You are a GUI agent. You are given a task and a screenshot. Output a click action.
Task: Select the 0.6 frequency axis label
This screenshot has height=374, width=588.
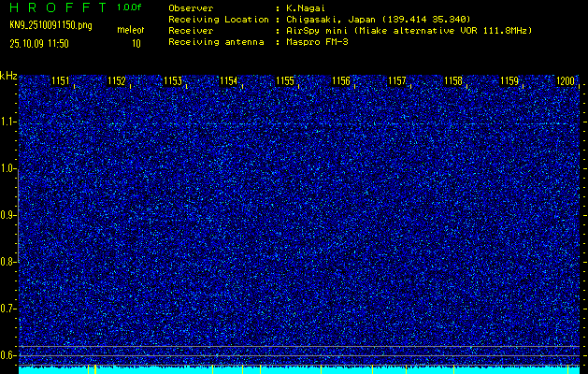click(8, 355)
